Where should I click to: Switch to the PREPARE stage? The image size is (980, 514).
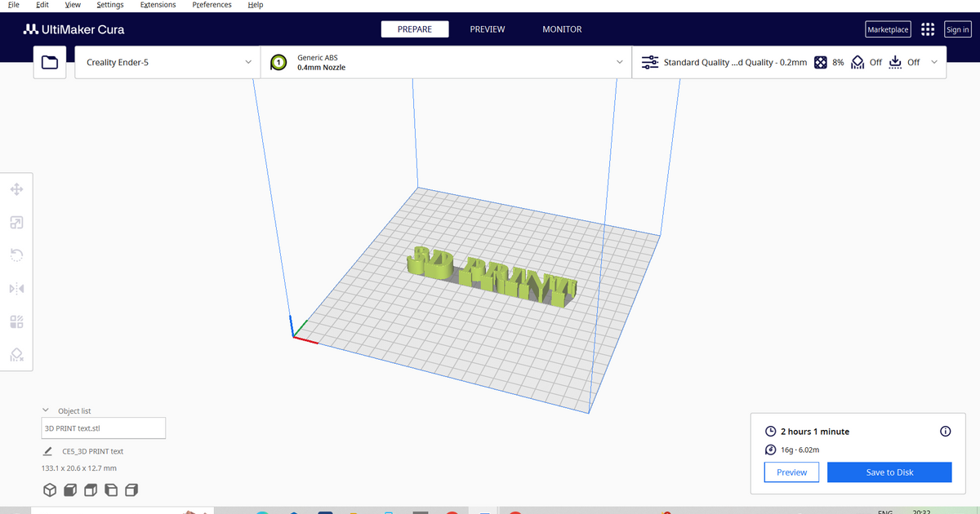tap(416, 29)
